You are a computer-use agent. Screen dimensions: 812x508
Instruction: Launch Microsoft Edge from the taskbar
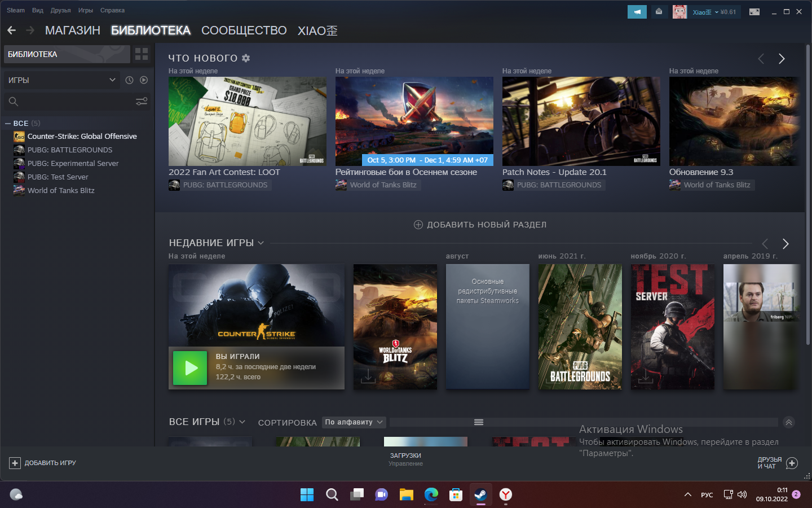click(431, 495)
